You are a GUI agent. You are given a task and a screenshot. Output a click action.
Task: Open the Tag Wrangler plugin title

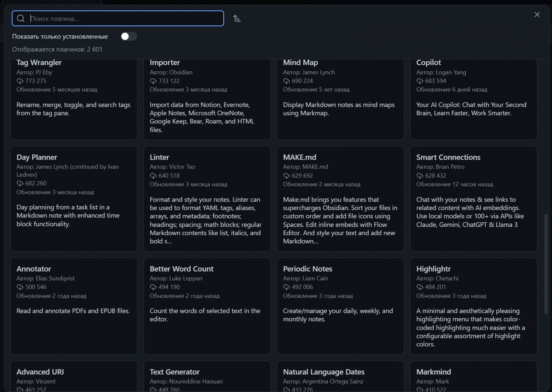pyautogui.click(x=39, y=63)
